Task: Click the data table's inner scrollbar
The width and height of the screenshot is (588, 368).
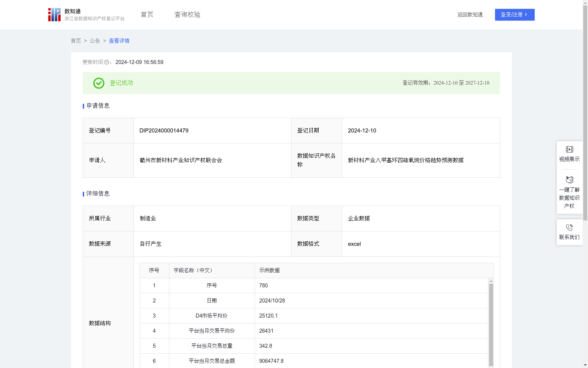Action: (x=491, y=325)
